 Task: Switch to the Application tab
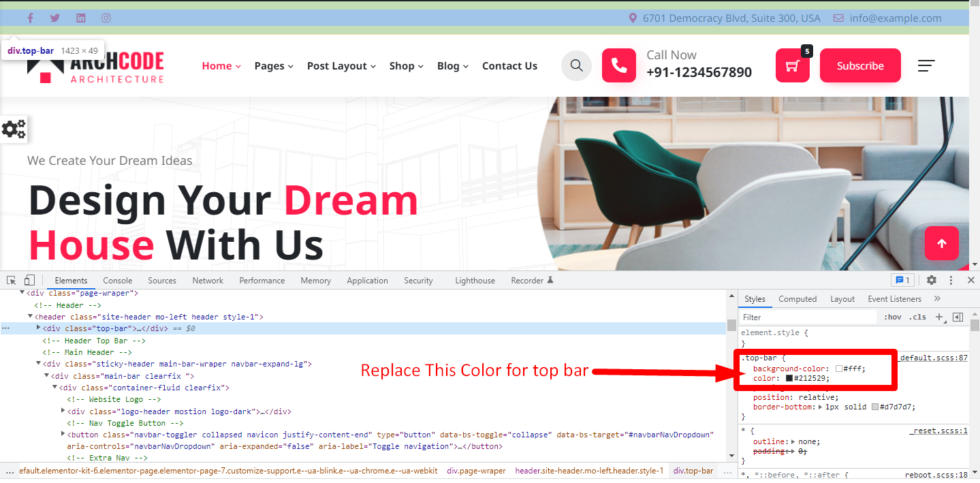(367, 281)
